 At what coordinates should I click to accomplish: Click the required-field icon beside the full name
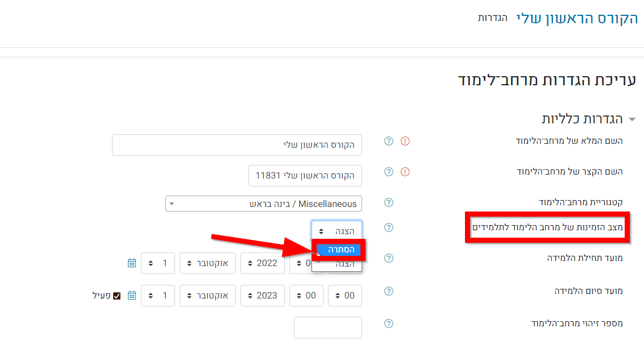click(x=405, y=141)
